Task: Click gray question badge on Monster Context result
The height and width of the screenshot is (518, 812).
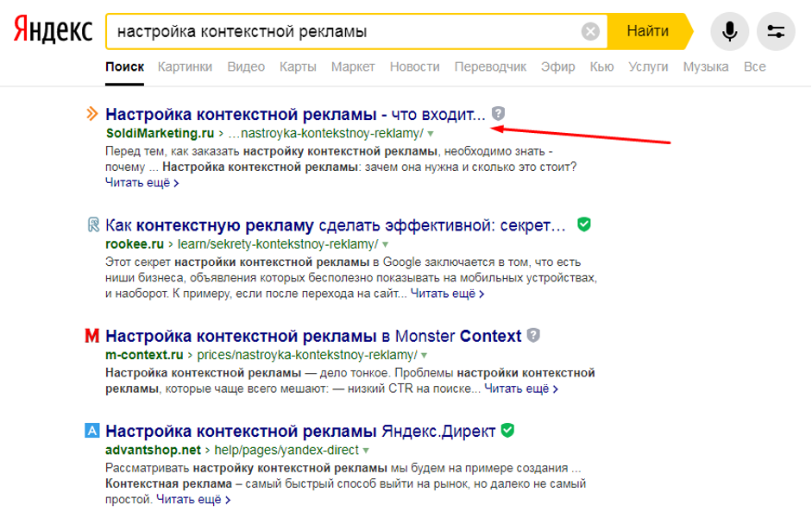Action: [x=533, y=335]
